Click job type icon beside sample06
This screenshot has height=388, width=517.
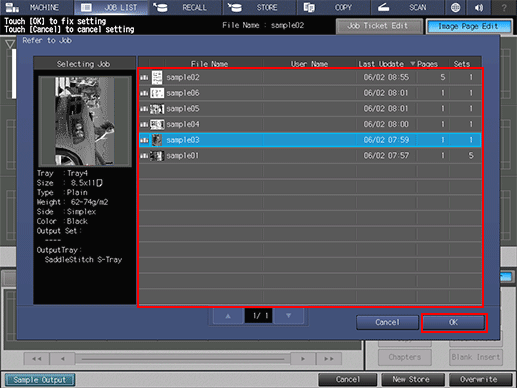point(144,93)
